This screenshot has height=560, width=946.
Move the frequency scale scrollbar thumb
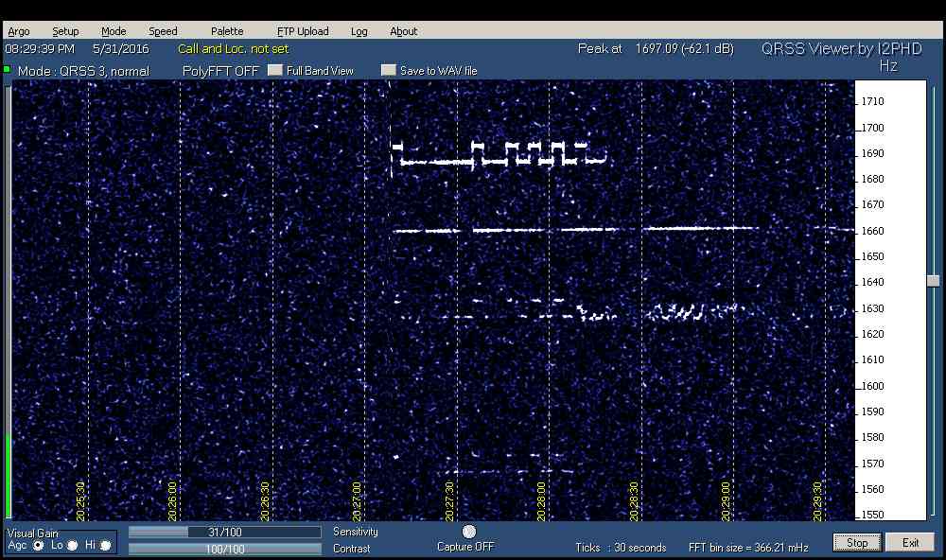tap(934, 281)
